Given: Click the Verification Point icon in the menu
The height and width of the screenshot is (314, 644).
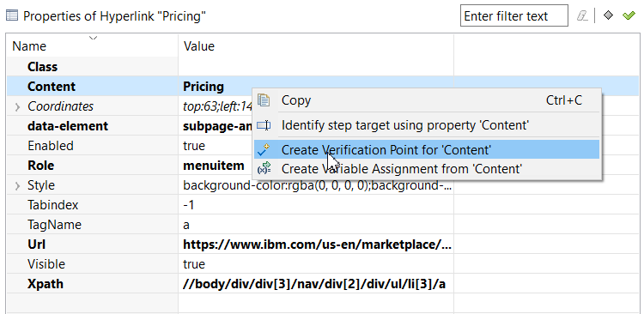Looking at the screenshot, I should (264, 150).
